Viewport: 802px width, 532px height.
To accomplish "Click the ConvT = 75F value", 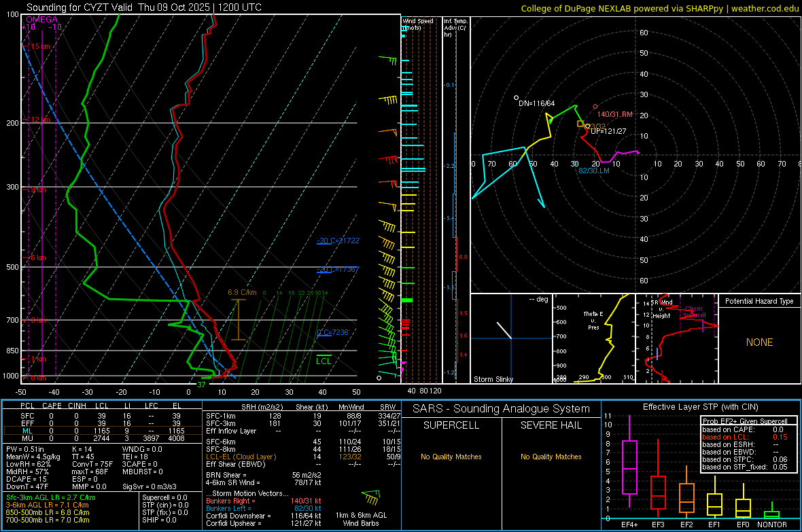I will point(92,464).
